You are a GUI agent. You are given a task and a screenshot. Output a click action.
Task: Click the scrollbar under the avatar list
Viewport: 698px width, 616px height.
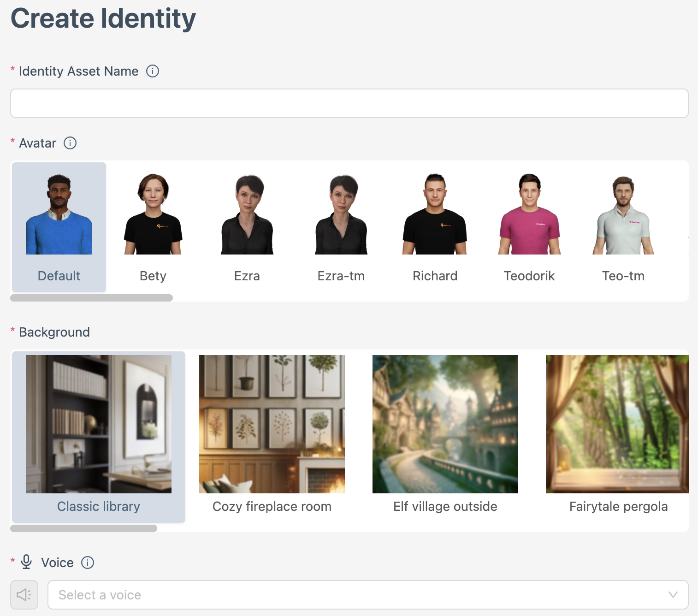click(x=91, y=298)
